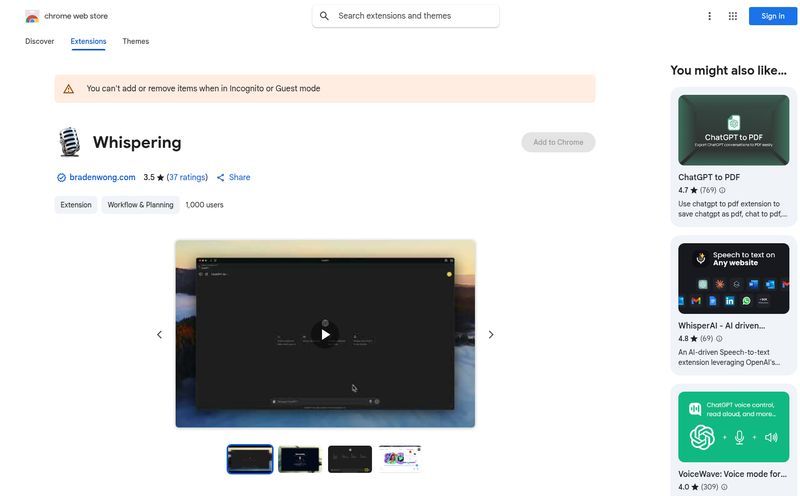Click the Whispering extension title
This screenshot has width=800, height=496.
point(137,142)
